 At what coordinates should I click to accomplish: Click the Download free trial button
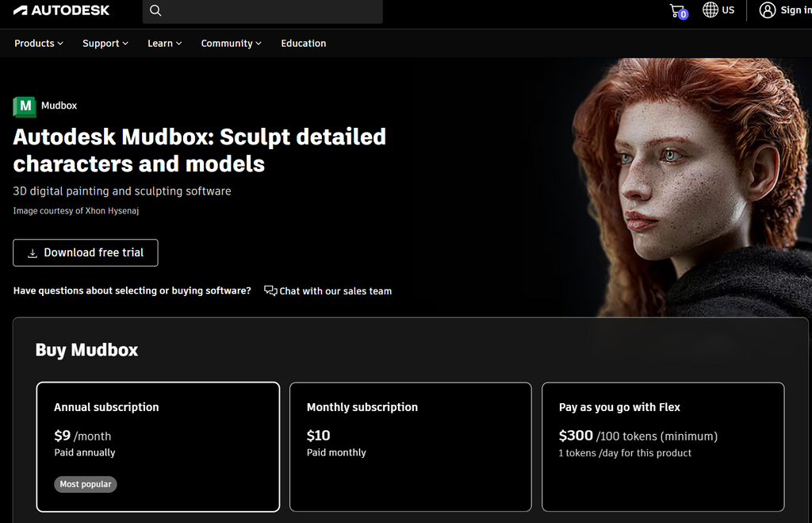[x=85, y=252]
